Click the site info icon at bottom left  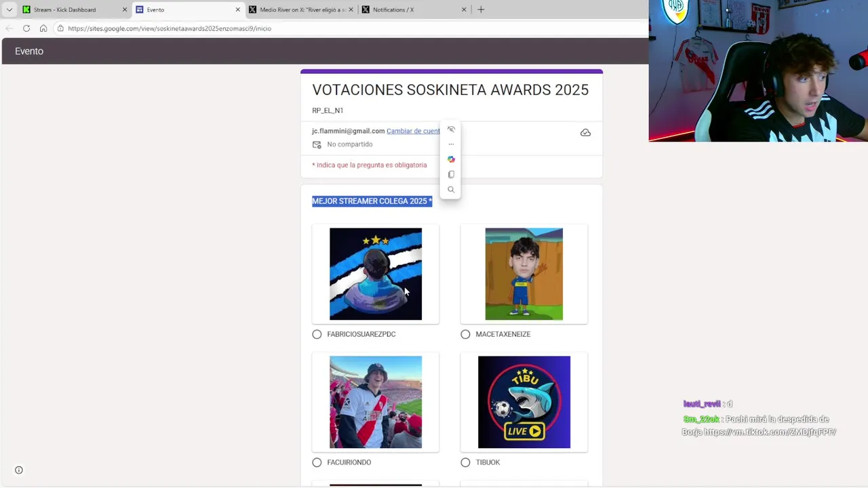click(19, 470)
